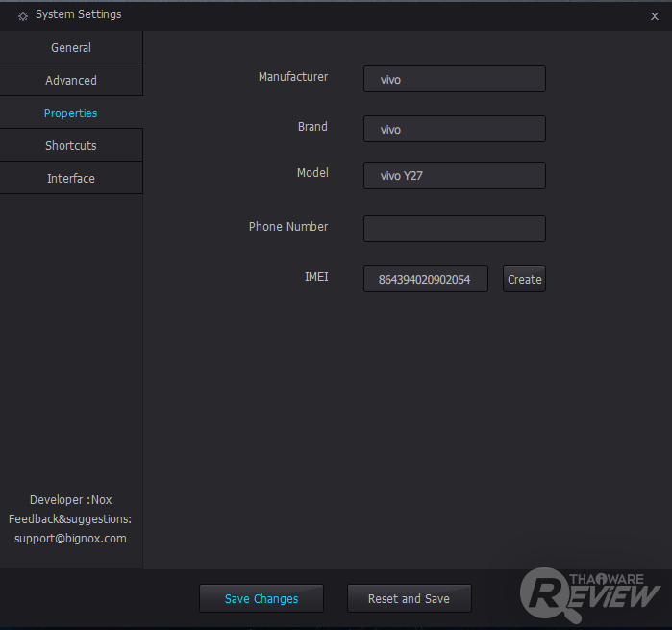Click the System Settings gear icon
672x630 pixels.
(x=23, y=15)
